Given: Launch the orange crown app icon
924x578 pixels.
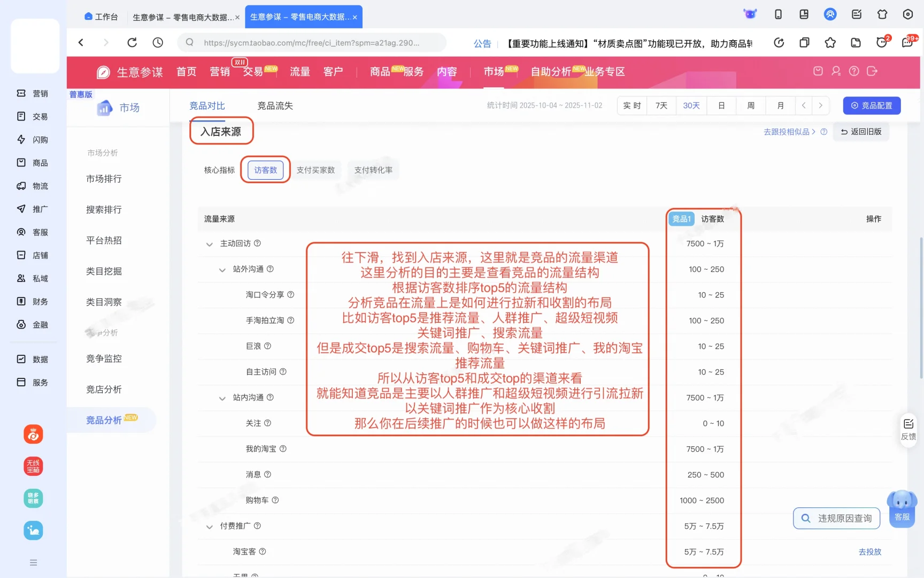Looking at the screenshot, I should 33,434.
